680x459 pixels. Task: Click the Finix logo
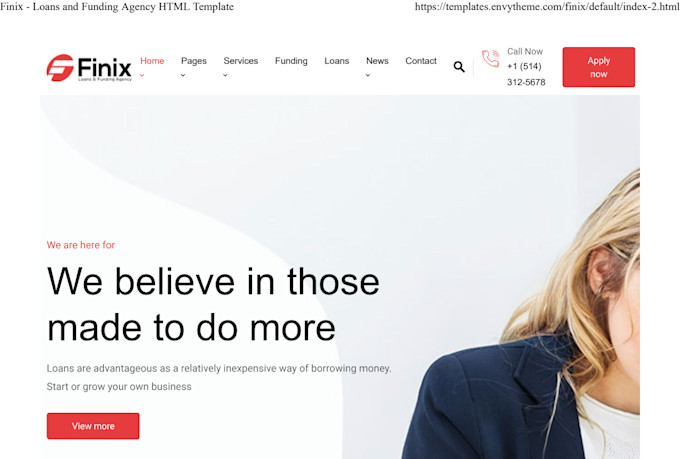(89, 68)
